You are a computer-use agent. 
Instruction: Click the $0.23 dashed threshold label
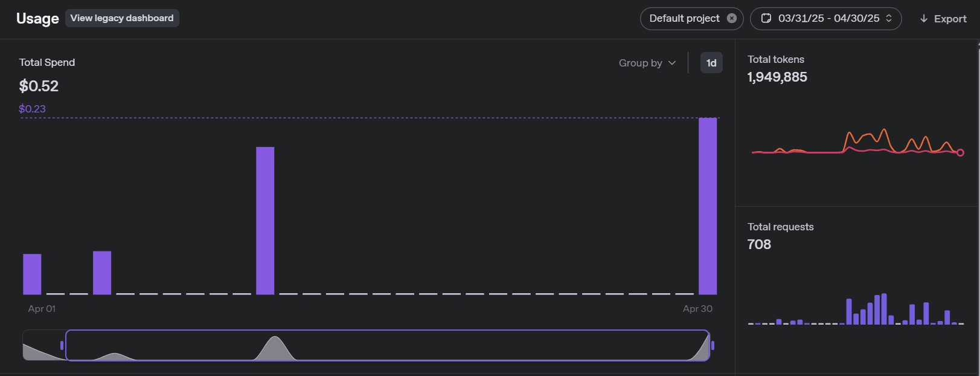pyautogui.click(x=33, y=108)
